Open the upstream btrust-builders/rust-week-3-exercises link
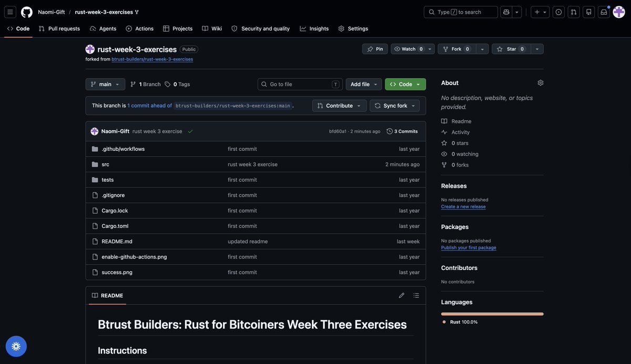631x364 pixels. pyautogui.click(x=152, y=59)
